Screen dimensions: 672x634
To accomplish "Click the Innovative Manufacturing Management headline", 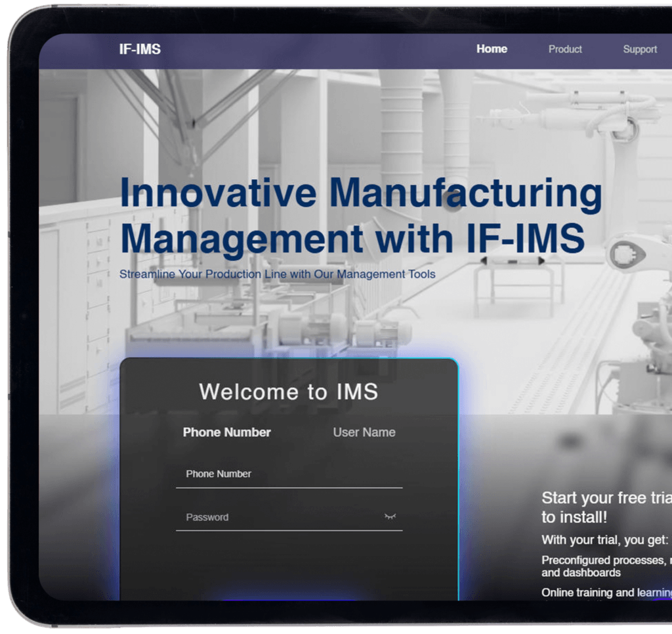I will [361, 215].
